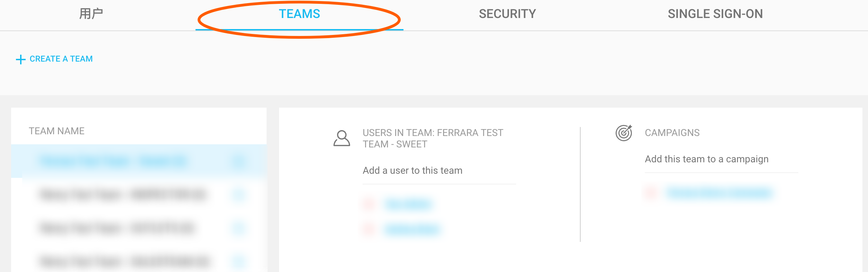Open the first user's blue name link
The height and width of the screenshot is (272, 868).
(x=408, y=204)
